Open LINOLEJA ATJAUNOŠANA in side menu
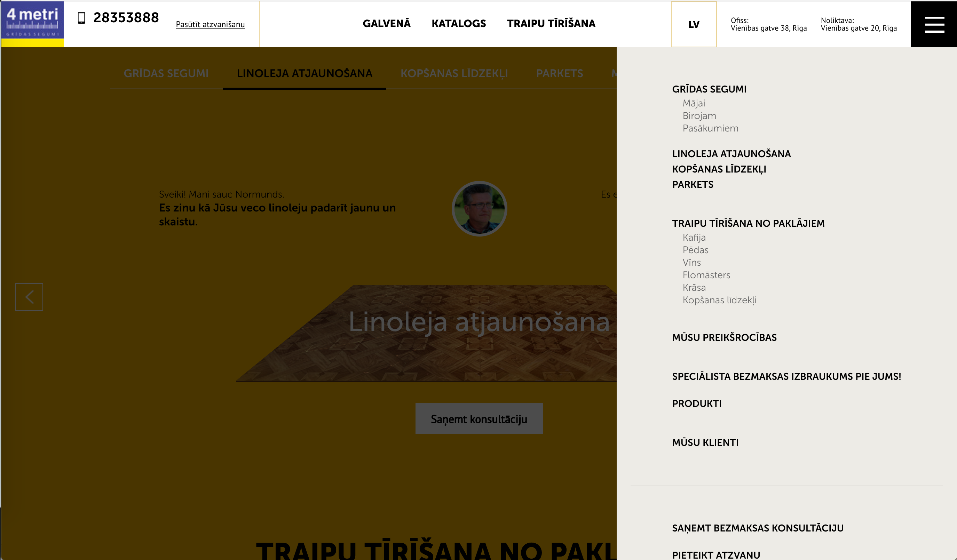The height and width of the screenshot is (560, 957). [x=731, y=154]
